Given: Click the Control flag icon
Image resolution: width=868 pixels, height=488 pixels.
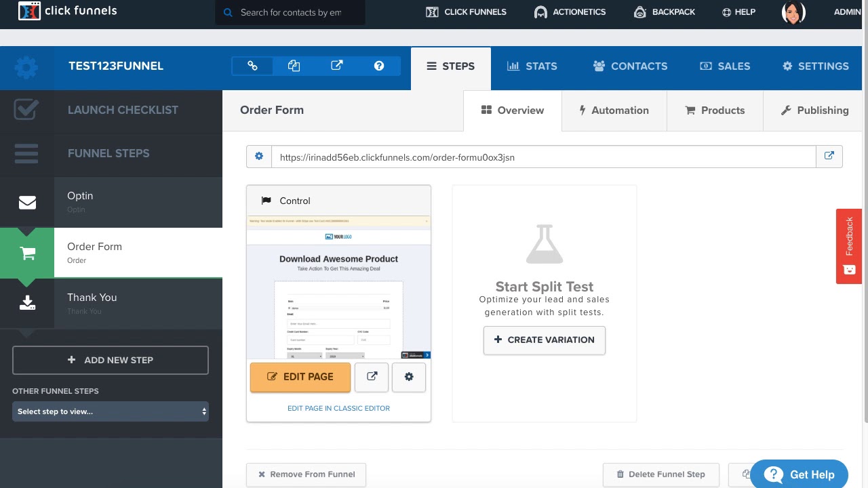Looking at the screenshot, I should (x=266, y=201).
